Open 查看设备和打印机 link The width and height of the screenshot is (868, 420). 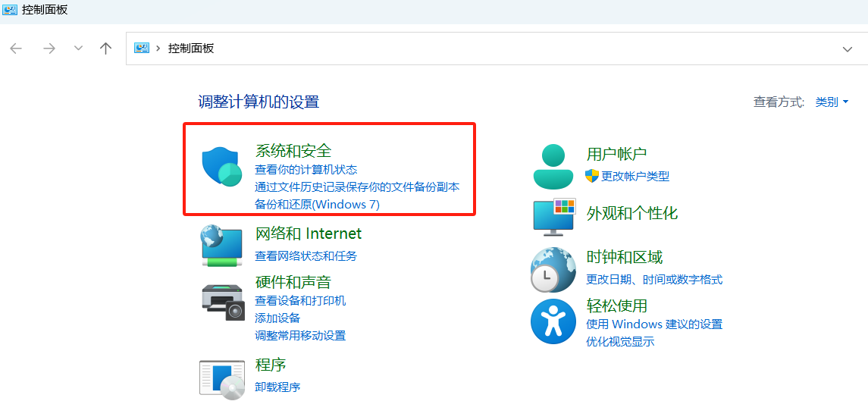tap(300, 300)
